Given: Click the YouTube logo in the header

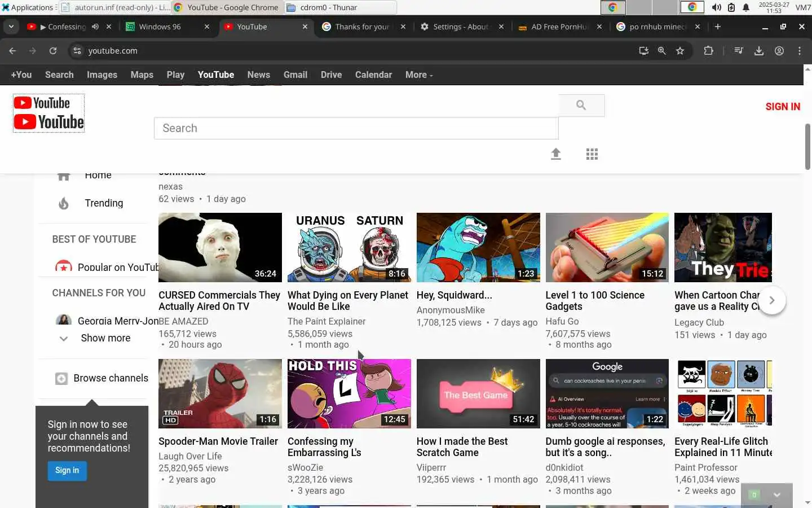Looking at the screenshot, I should (49, 113).
